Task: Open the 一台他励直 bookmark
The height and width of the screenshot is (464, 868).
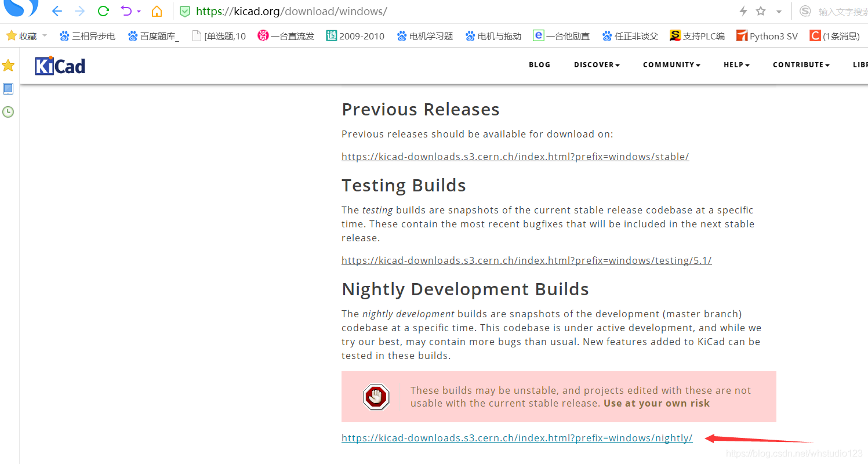Action: [561, 36]
